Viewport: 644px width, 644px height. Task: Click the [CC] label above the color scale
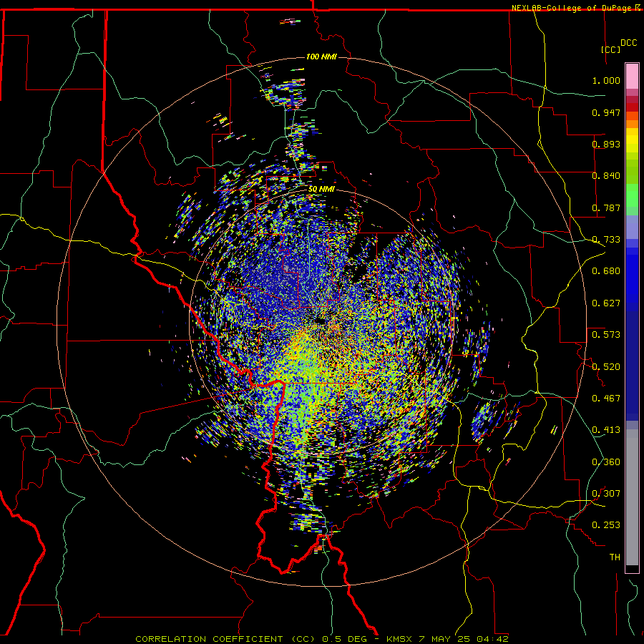click(610, 49)
